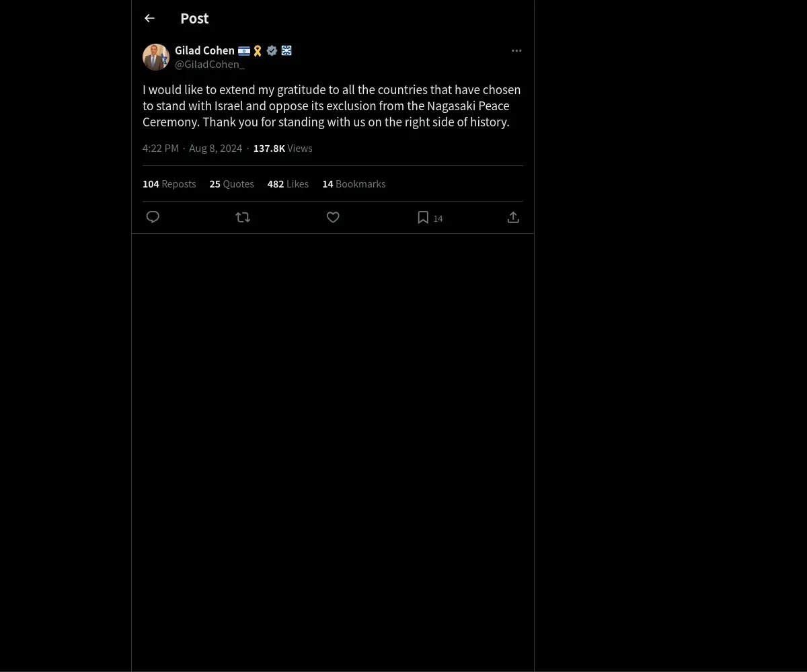Like the post with the heart icon
This screenshot has width=807, height=672.
pos(333,217)
